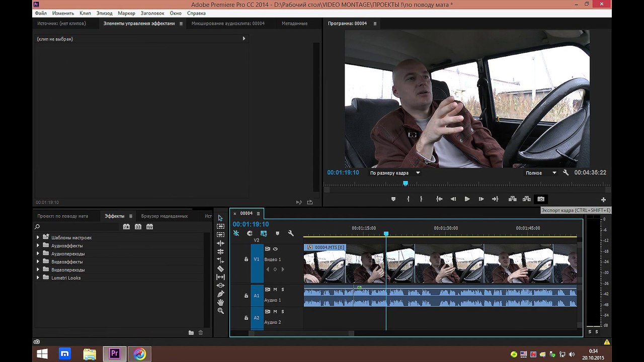Switch to Микширование аудиоклипа tab
Image resolution: width=644 pixels, height=362 pixels.
tap(228, 24)
